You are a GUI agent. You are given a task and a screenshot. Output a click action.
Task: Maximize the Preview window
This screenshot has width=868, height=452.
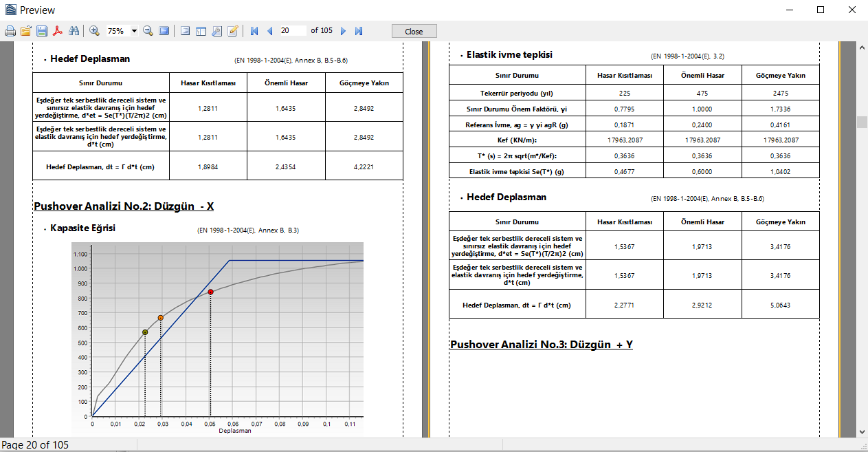coord(820,10)
